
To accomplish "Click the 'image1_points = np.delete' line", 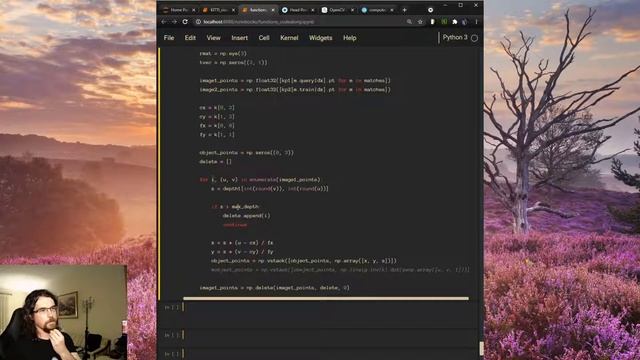I will click(274, 288).
